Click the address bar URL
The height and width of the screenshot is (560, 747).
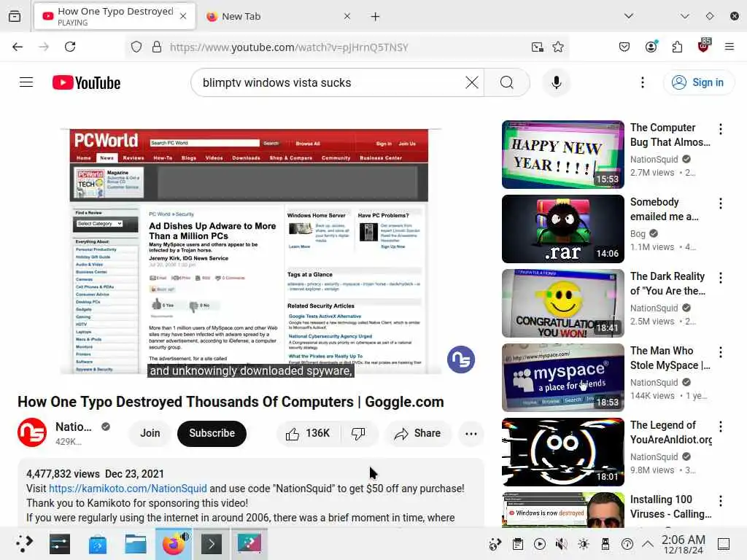click(289, 47)
